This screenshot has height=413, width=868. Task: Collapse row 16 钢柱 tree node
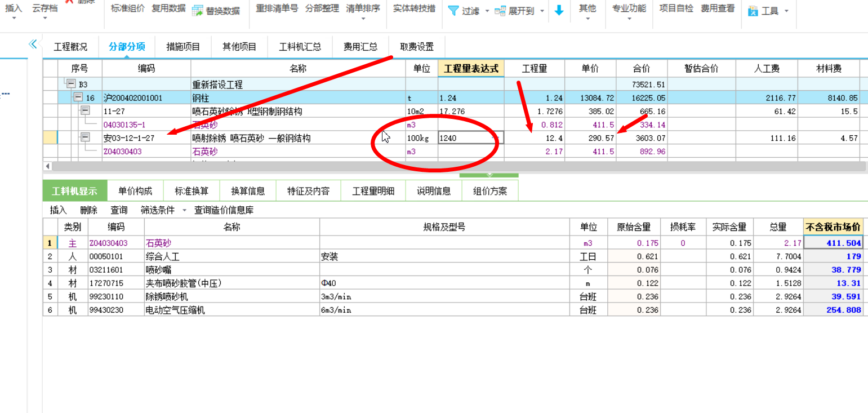[79, 97]
